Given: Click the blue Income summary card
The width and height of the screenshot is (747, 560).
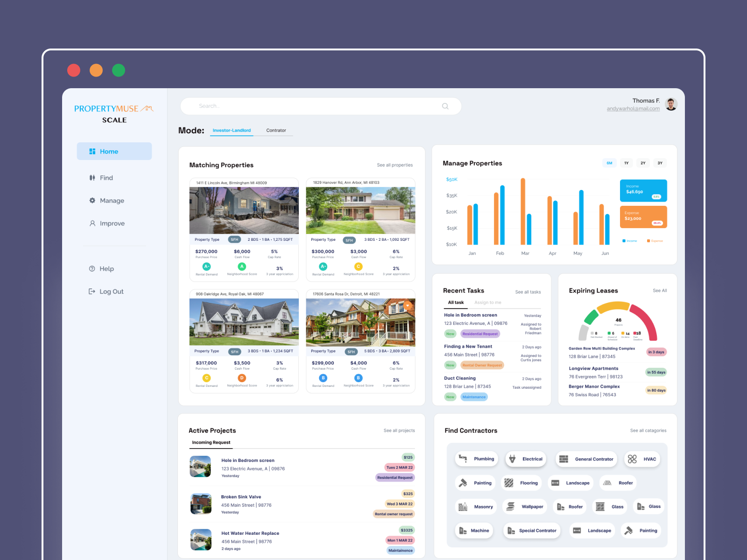Looking at the screenshot, I should click(643, 190).
